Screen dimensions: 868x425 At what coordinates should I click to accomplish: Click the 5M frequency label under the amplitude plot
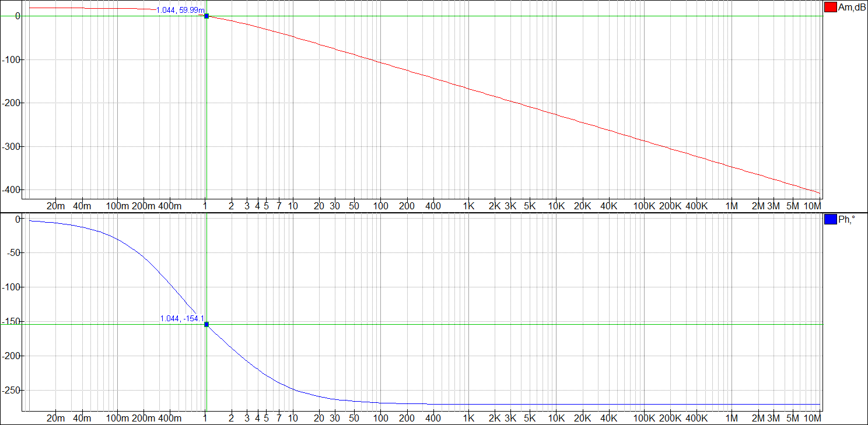coord(793,206)
